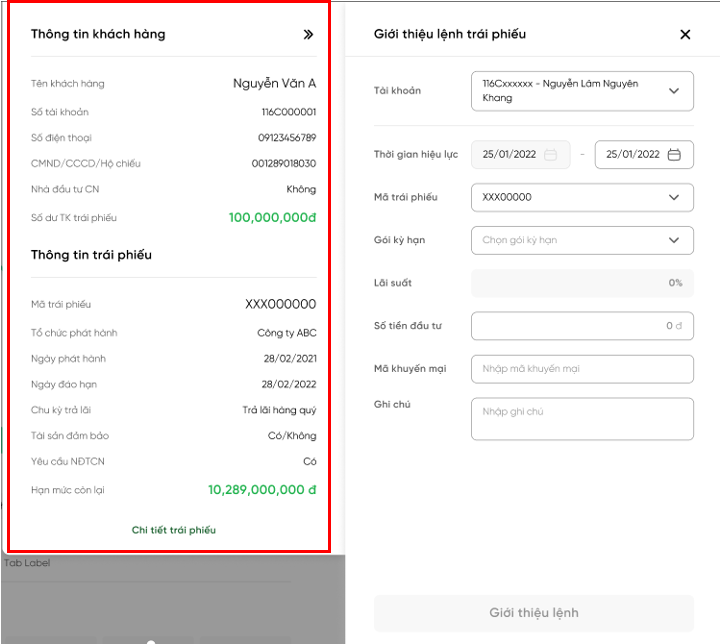The height and width of the screenshot is (644, 720).
Task: Focus the Số tiền đầu tư input
Action: [582, 326]
